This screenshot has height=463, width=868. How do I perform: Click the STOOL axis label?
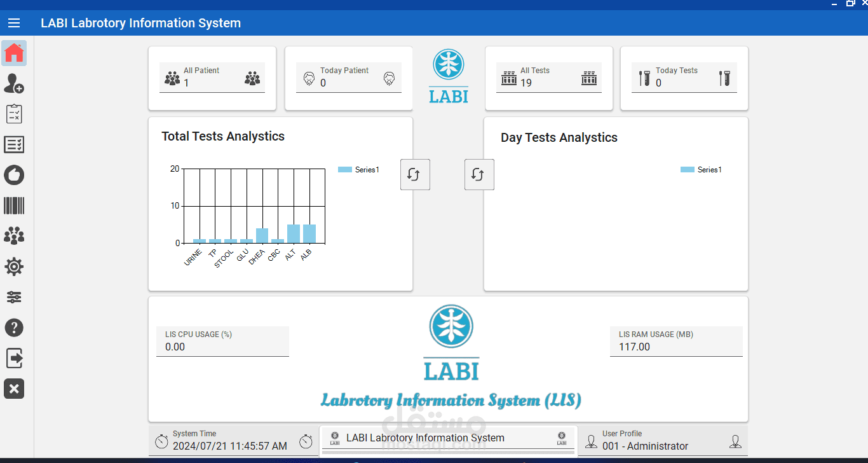(224, 258)
